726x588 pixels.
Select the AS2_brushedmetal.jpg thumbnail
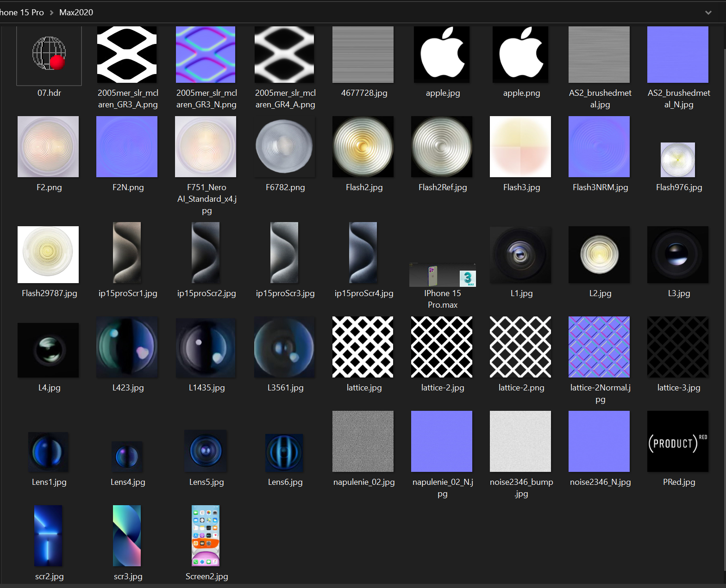pos(599,55)
